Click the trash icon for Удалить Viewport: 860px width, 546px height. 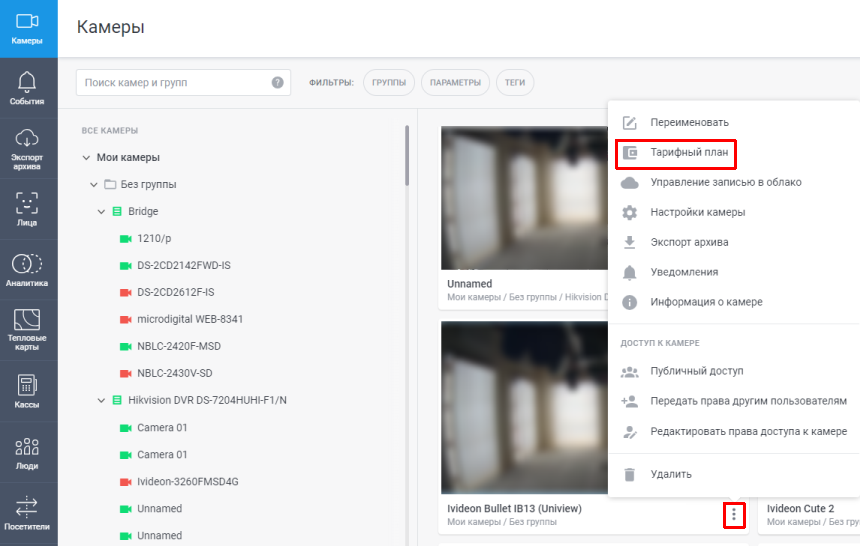(x=630, y=474)
